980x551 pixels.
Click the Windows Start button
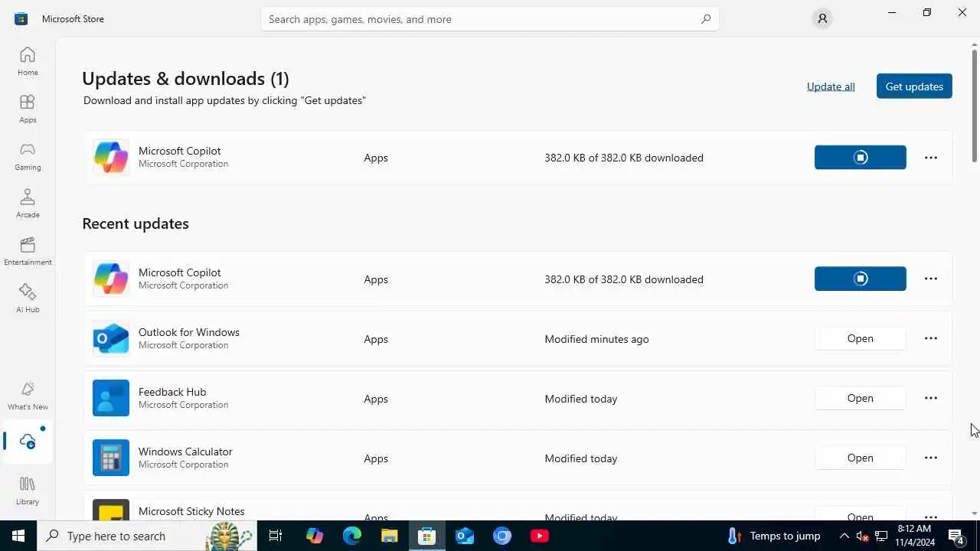coord(18,536)
